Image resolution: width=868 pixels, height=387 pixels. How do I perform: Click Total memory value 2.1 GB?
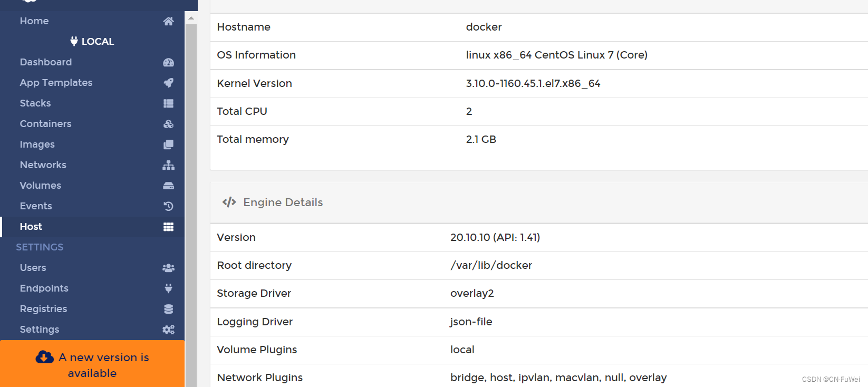pyautogui.click(x=481, y=139)
